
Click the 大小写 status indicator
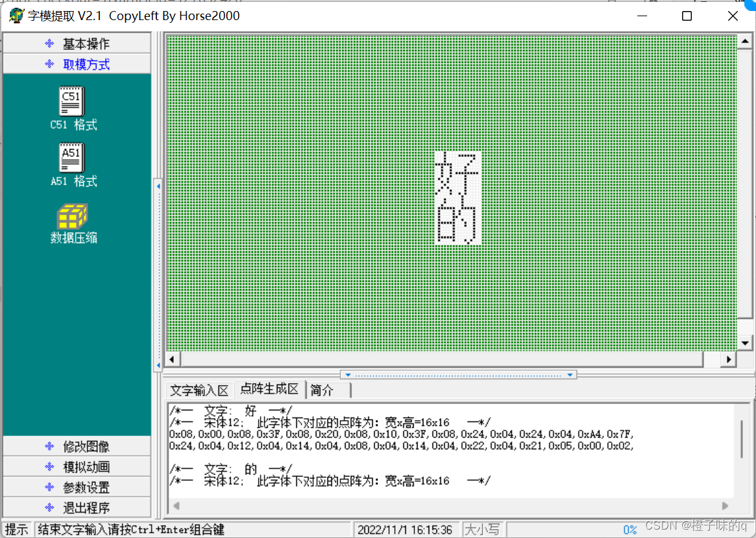[482, 530]
